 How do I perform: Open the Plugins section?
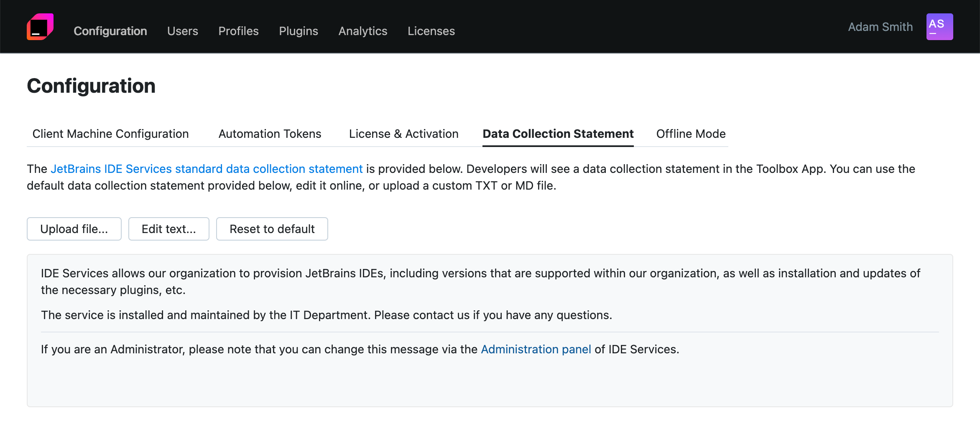(298, 31)
